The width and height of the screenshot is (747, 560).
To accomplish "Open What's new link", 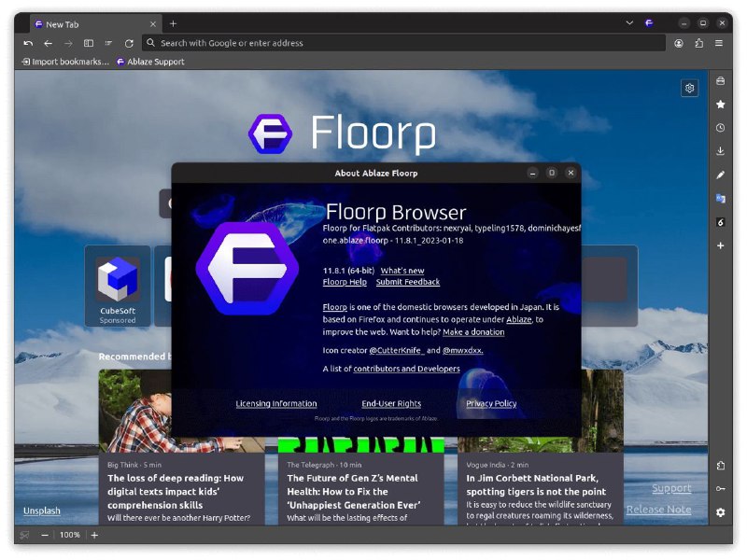I will [x=402, y=271].
